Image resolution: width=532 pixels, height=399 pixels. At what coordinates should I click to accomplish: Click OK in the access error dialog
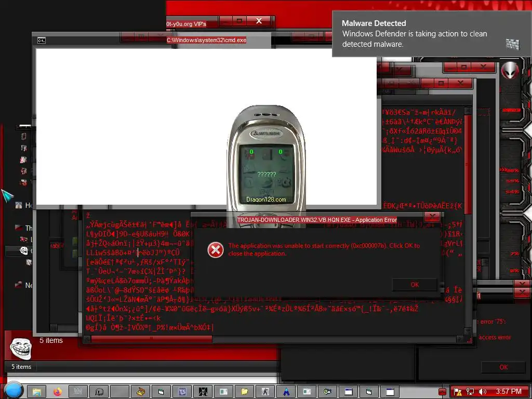(503, 367)
